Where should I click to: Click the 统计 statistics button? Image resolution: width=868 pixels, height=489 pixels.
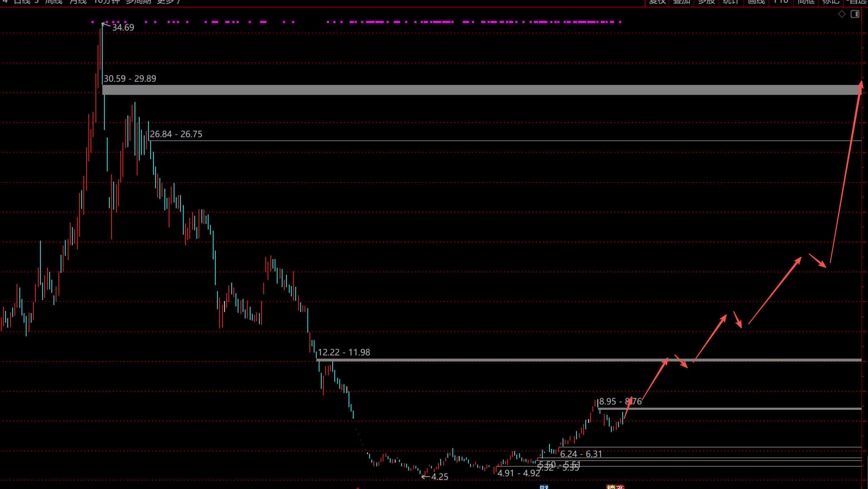coord(731,2)
